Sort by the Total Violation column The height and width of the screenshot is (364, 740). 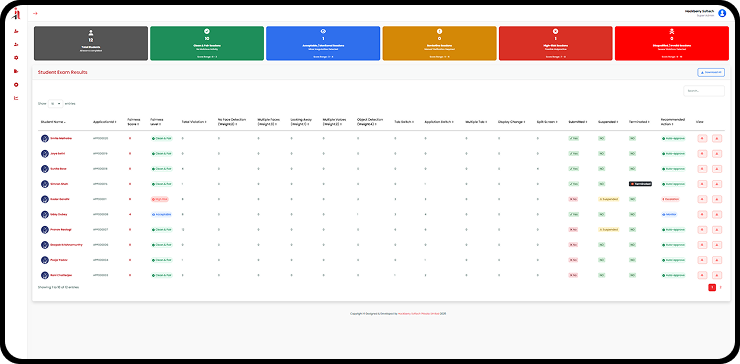[x=194, y=122]
